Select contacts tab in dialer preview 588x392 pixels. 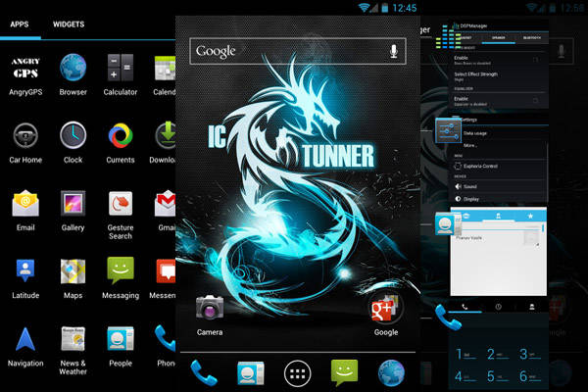[x=532, y=307]
